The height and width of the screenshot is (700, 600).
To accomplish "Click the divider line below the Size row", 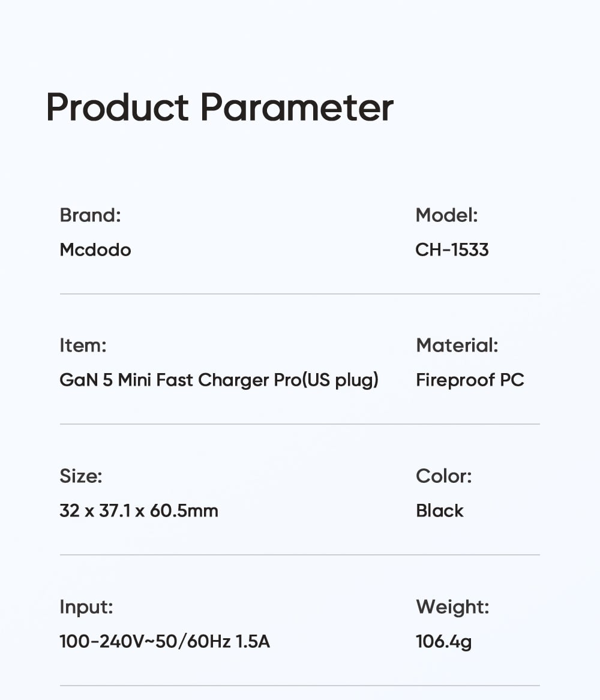I will click(x=300, y=555).
